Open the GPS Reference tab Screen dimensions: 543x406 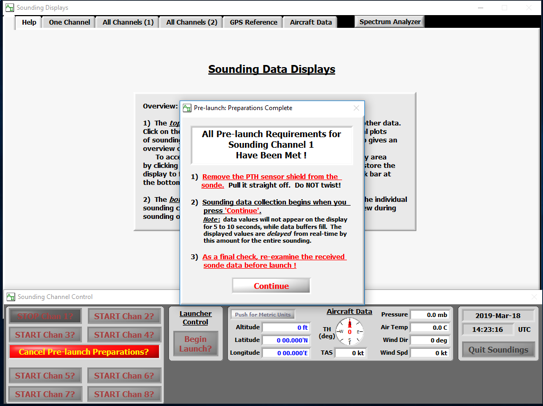click(x=253, y=22)
